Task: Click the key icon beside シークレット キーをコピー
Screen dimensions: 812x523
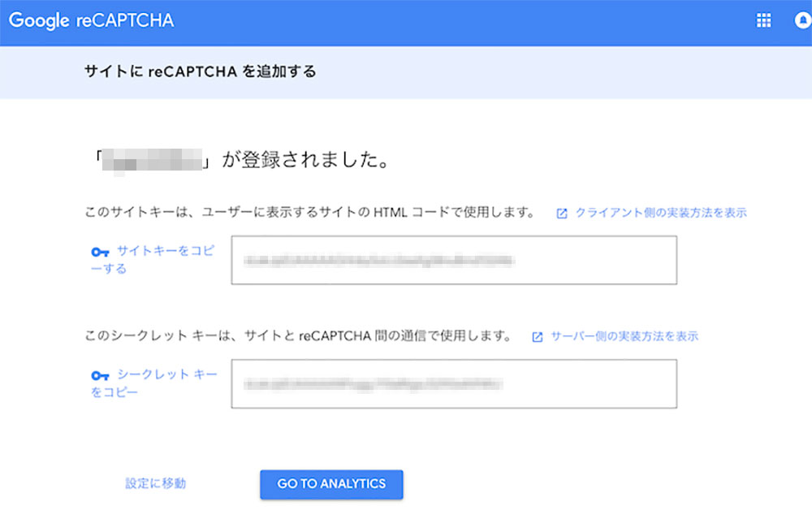Action: (100, 376)
